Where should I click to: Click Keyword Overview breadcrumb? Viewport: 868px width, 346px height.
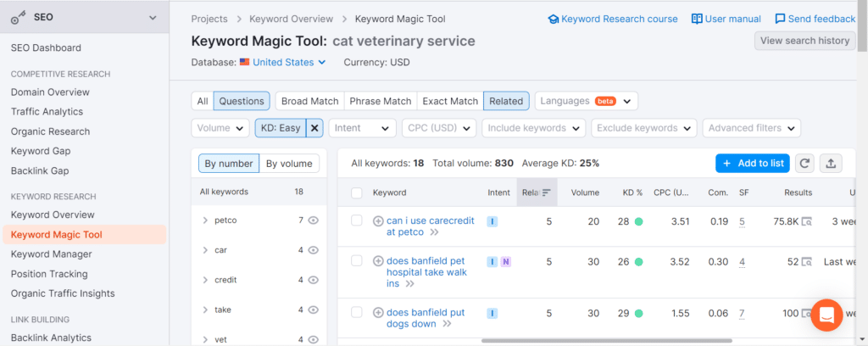click(x=292, y=19)
